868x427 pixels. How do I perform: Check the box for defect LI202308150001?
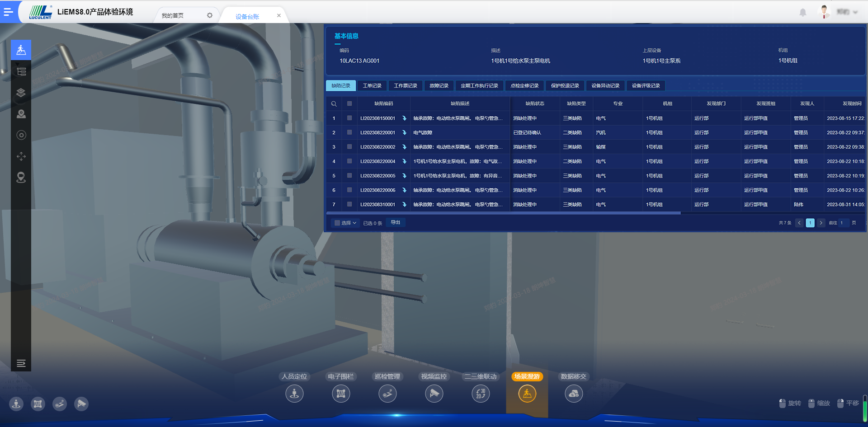349,118
